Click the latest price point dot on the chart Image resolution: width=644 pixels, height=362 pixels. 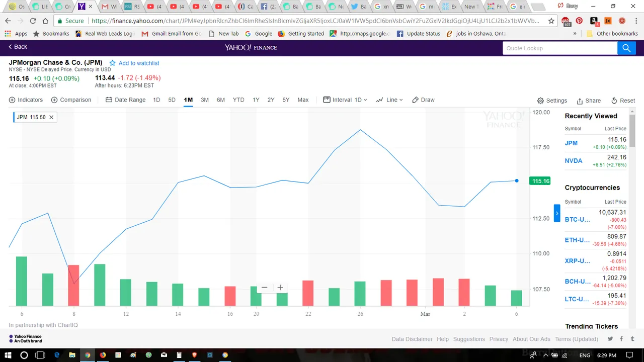point(517,180)
